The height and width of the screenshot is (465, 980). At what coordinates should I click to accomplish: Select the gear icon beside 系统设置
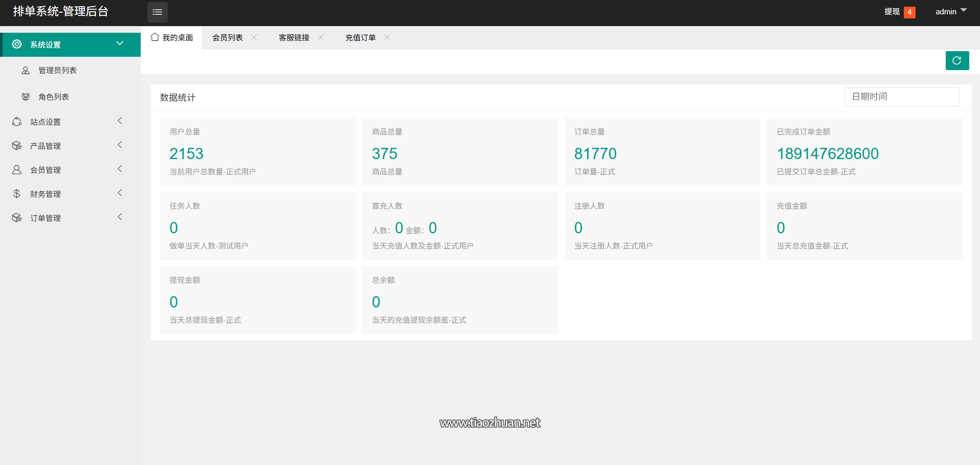[x=16, y=44]
